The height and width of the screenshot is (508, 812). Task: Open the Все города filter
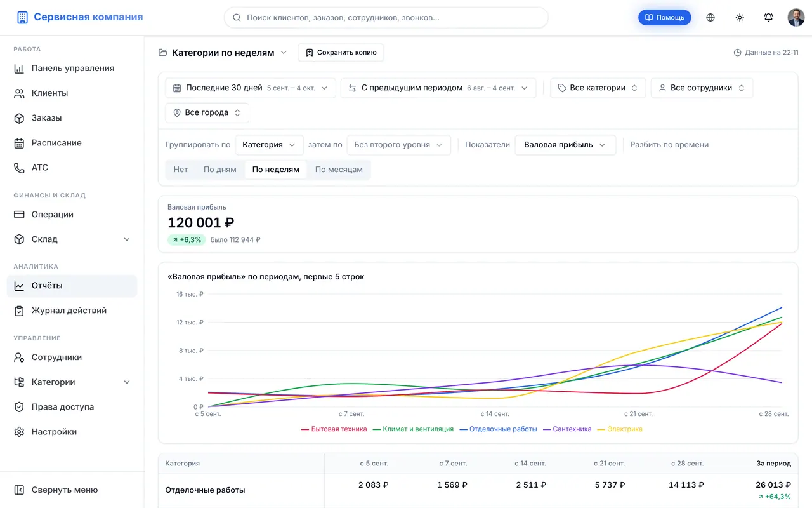[207, 112]
